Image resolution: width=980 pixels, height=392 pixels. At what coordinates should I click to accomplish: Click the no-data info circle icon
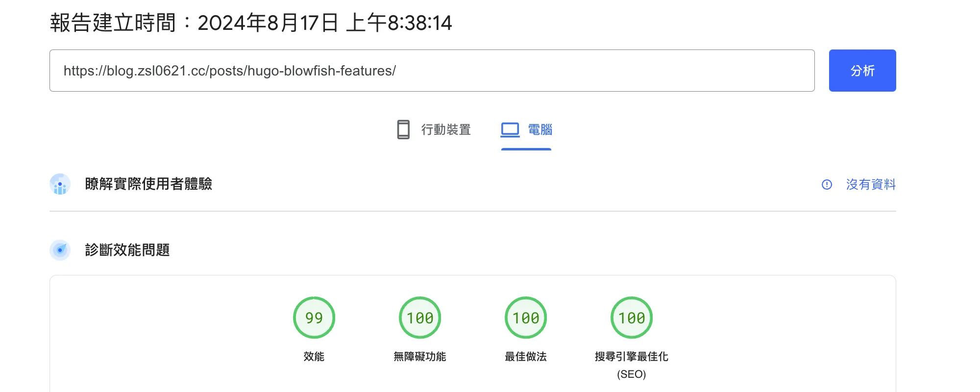pyautogui.click(x=827, y=185)
